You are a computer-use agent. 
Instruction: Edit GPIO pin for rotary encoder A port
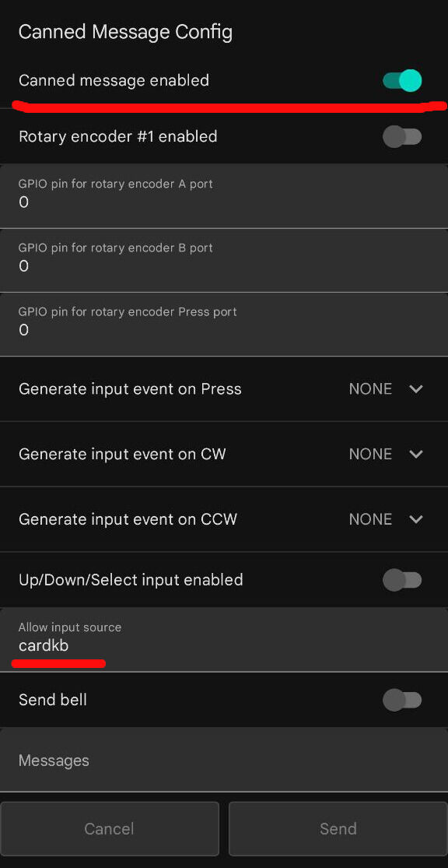click(x=224, y=195)
